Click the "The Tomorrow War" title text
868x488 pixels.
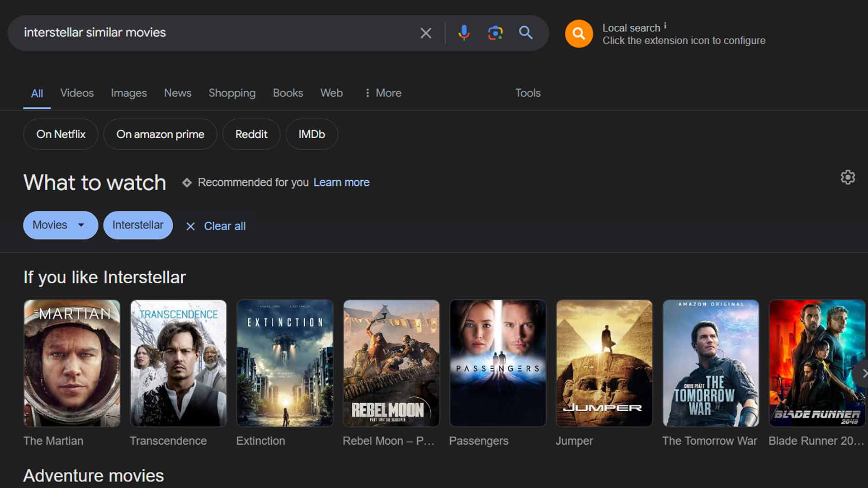click(710, 441)
